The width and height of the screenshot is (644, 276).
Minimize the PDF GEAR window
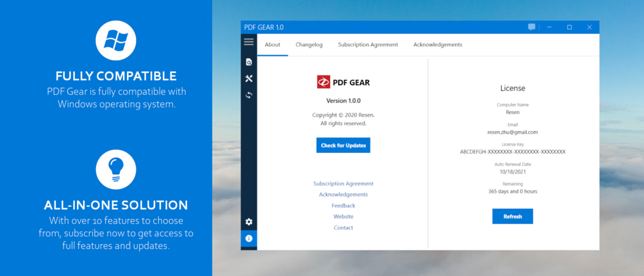549,28
